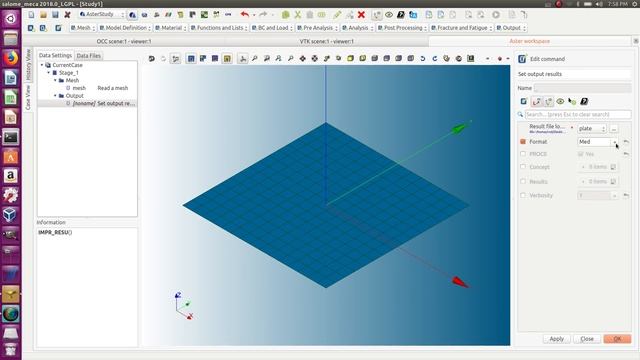Click the viewer axes trihedron toolbar icon
The height and width of the screenshot is (360, 640).
click(243, 59)
